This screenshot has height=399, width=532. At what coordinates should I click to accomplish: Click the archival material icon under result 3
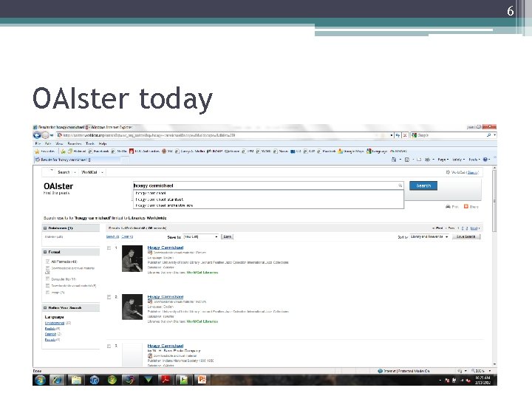pyautogui.click(x=150, y=355)
